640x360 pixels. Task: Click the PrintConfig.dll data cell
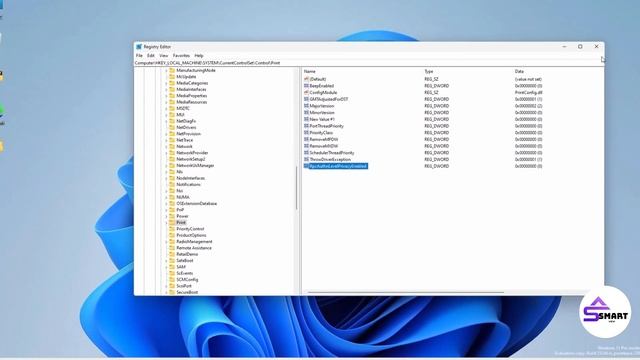[528, 93]
